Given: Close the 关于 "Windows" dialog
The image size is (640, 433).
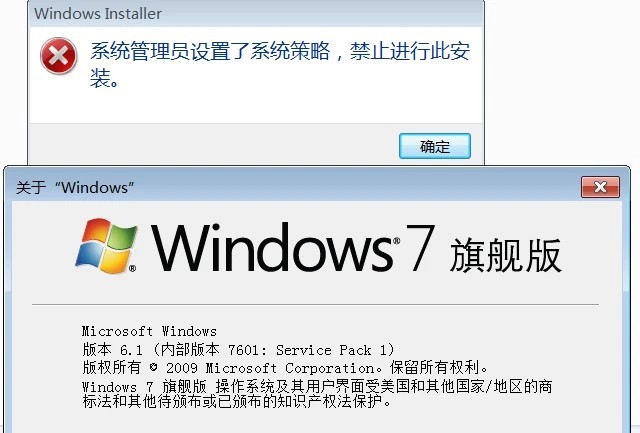Looking at the screenshot, I should click(600, 187).
